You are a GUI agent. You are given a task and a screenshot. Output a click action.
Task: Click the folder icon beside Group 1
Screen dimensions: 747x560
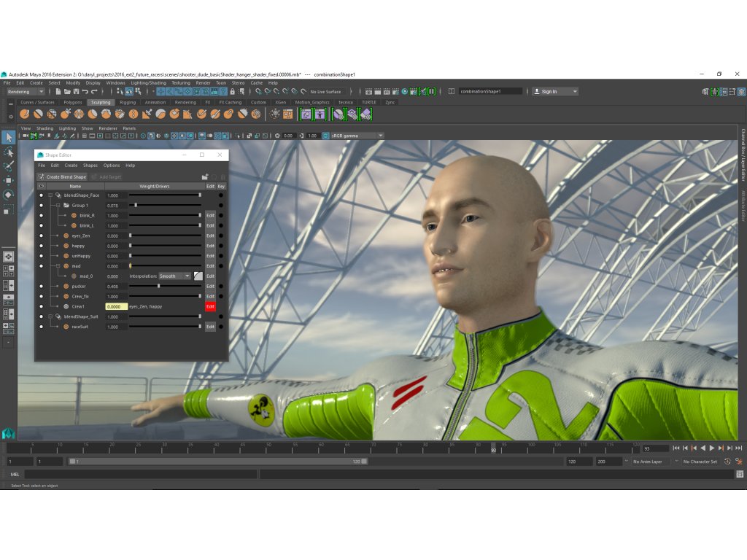(66, 206)
